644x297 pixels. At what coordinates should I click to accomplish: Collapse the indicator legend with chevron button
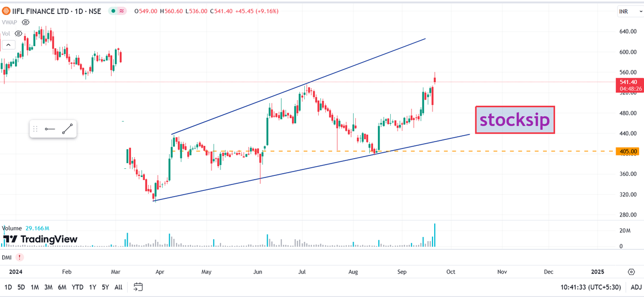pyautogui.click(x=9, y=45)
